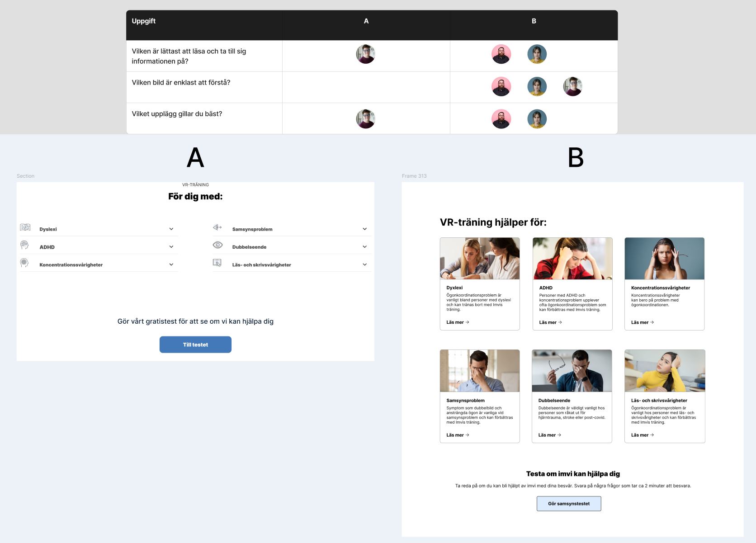This screenshot has height=543, width=756.
Task: Click the Läs- och skrivsvårigheter icon
Action: [x=217, y=263]
